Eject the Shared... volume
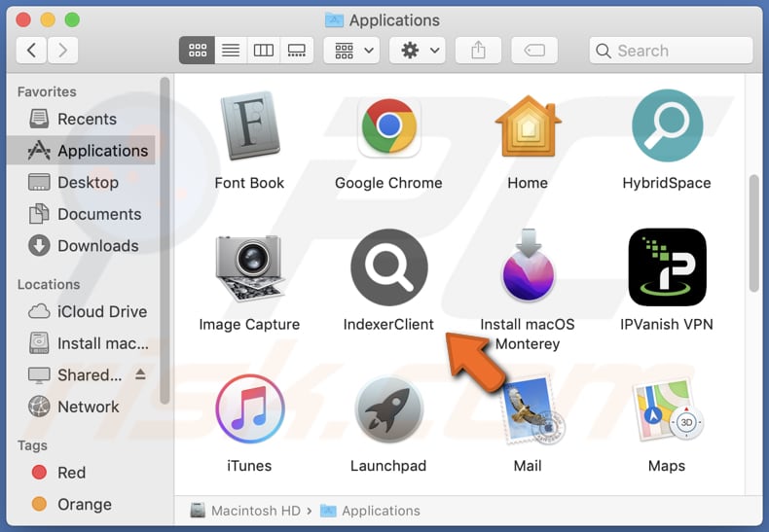The width and height of the screenshot is (769, 532). [141, 374]
